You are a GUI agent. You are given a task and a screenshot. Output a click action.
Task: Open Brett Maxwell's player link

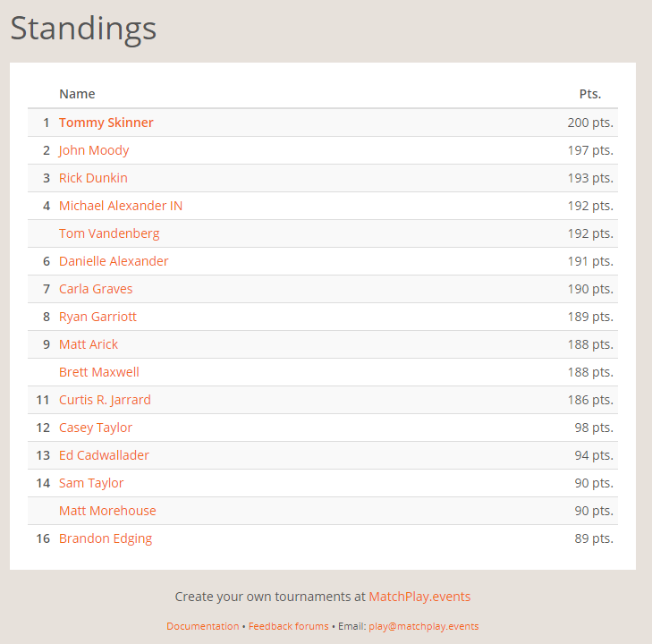click(99, 372)
